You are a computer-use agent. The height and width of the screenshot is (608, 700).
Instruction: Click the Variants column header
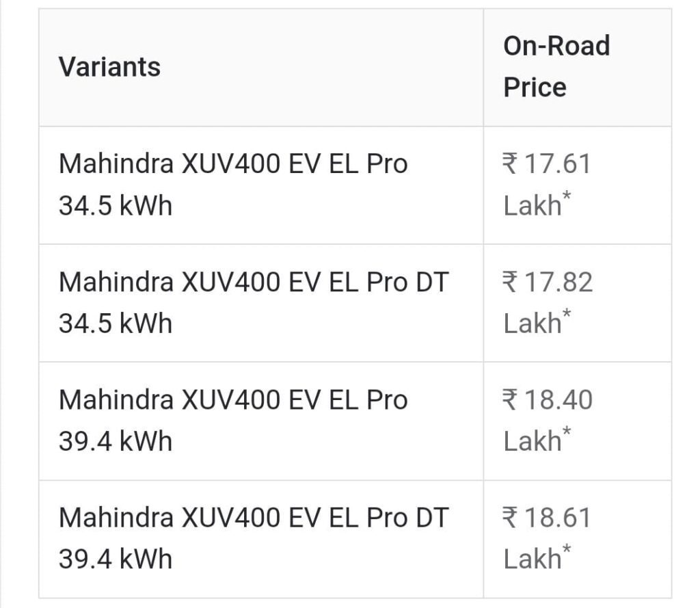tap(109, 67)
